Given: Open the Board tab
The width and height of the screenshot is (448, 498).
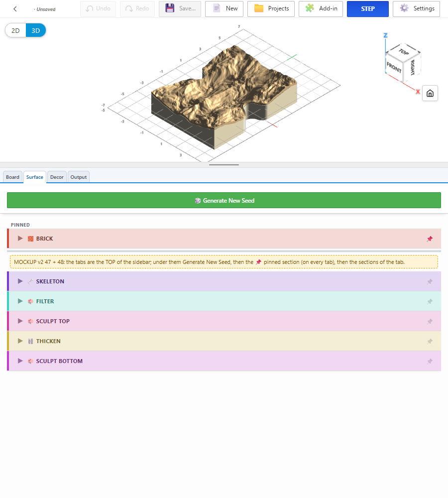Looking at the screenshot, I should 13,177.
